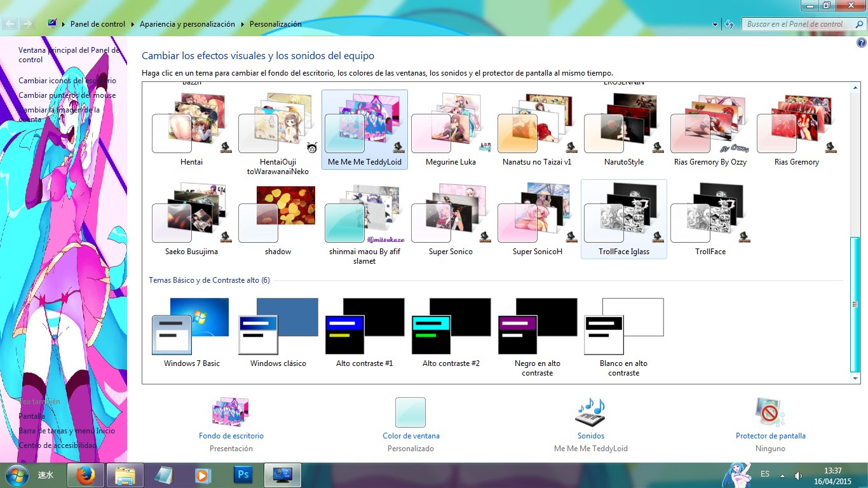Screen dimensions: 868x488
Task: Open the media player taskbar icon
Action: click(x=203, y=475)
